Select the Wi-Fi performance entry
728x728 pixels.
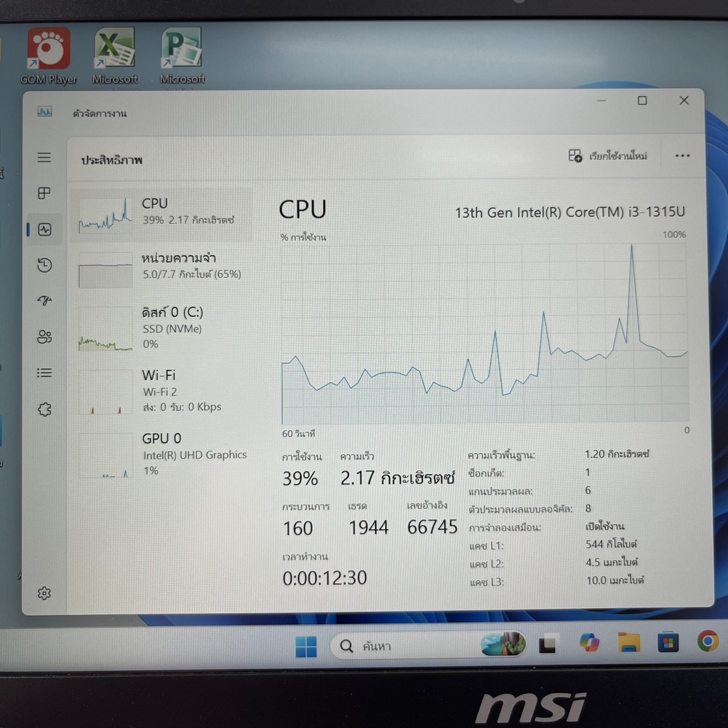(162, 391)
